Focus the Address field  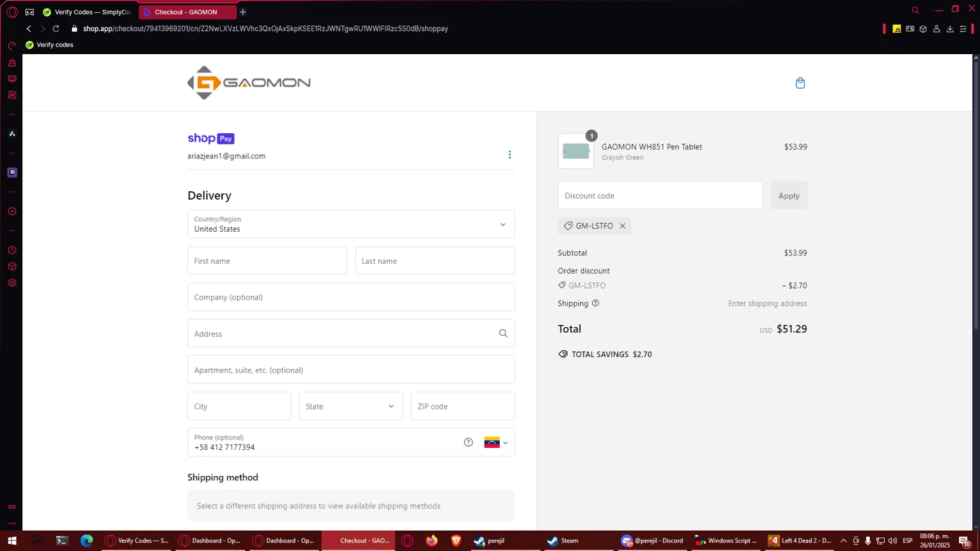[351, 334]
